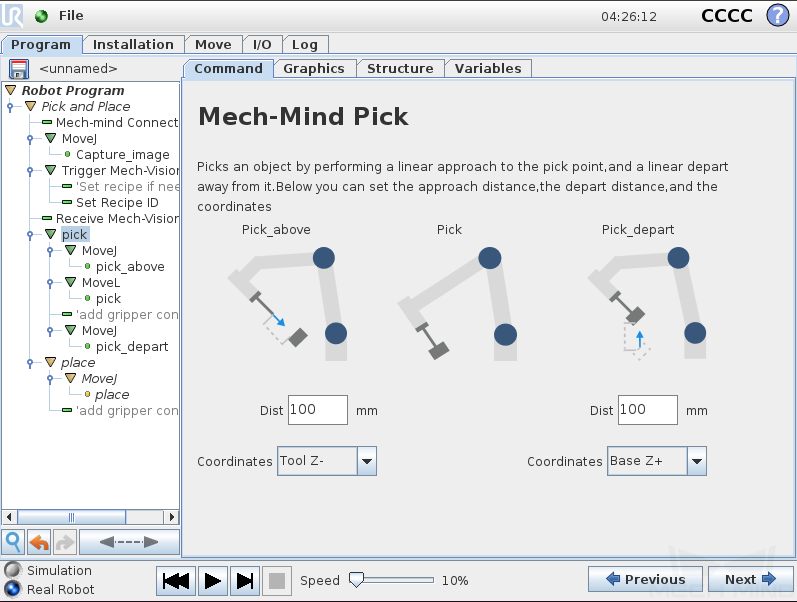
Task: Rewind program to the start
Action: pos(176,580)
